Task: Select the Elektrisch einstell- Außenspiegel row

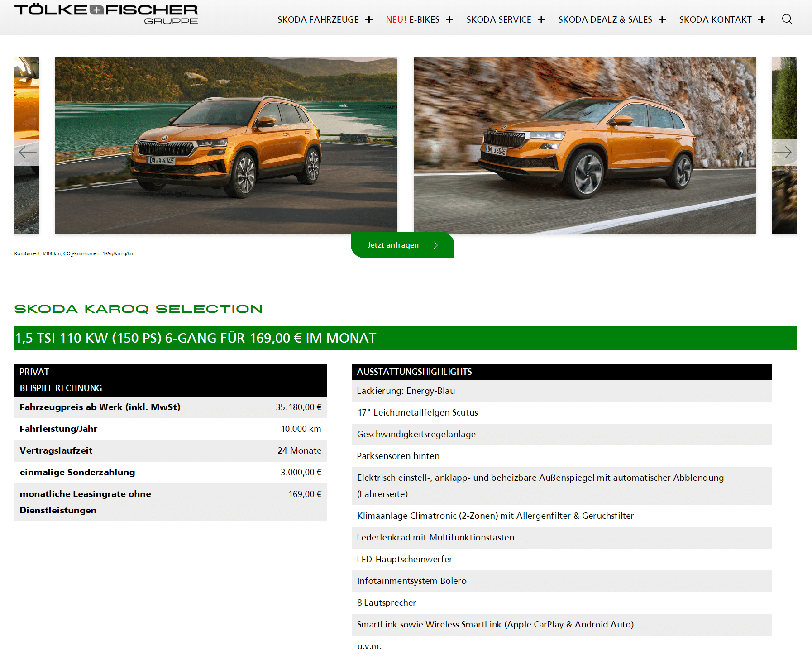Action: coord(562,486)
